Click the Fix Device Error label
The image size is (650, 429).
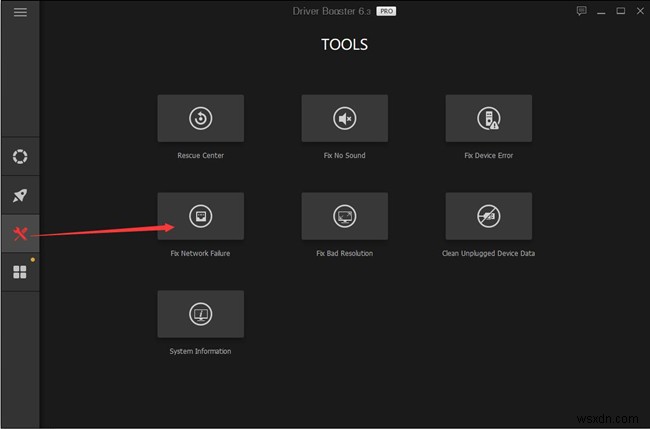pyautogui.click(x=489, y=155)
